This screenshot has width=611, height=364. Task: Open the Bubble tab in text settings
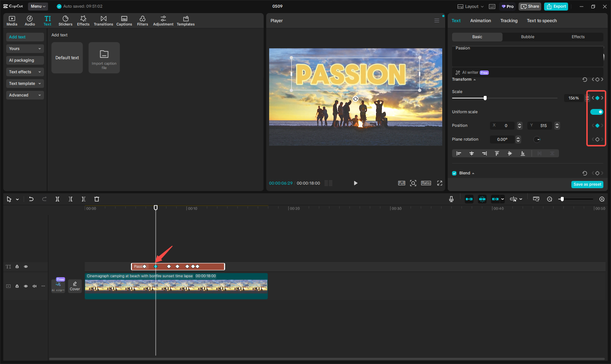[527, 37]
